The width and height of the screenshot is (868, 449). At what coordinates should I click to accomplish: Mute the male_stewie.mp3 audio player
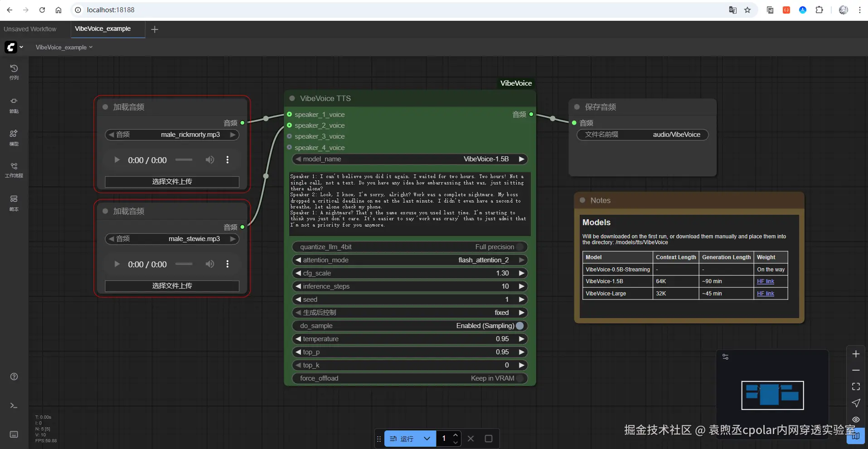click(x=209, y=264)
